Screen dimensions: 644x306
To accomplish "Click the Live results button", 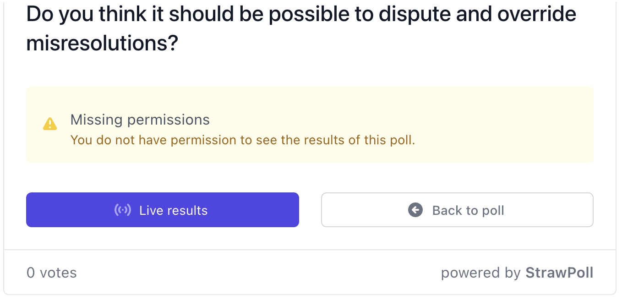I will pyautogui.click(x=163, y=210).
